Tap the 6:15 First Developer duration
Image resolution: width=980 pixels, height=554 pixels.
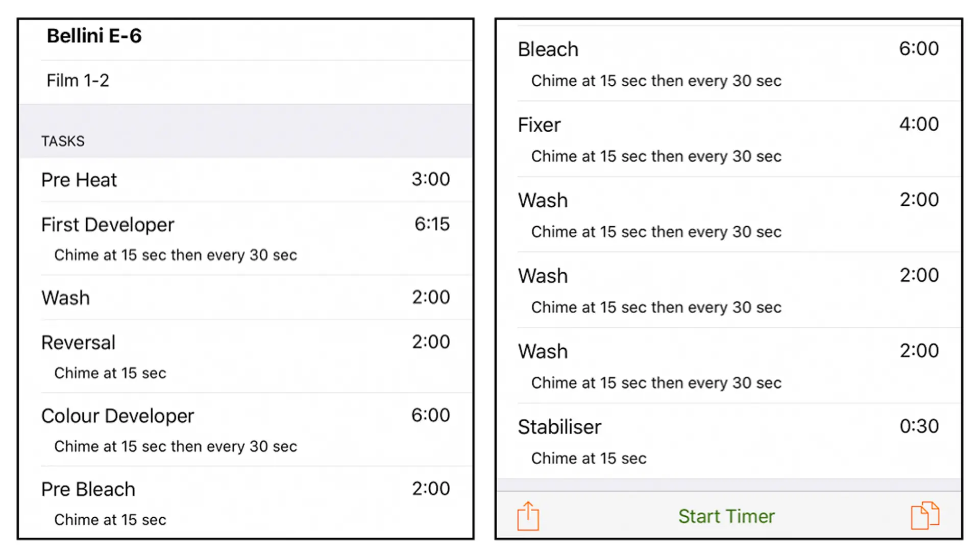tap(432, 224)
